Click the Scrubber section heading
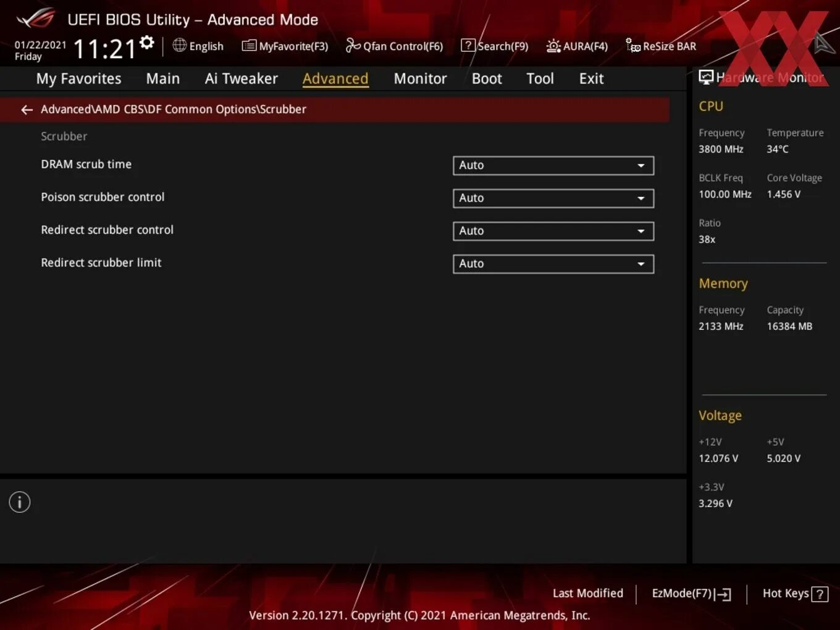Viewport: 840px width, 630px height. 64,136
